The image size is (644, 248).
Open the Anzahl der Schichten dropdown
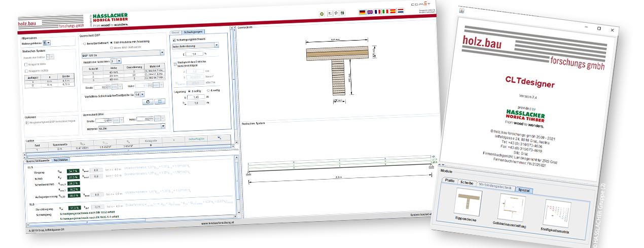tap(116, 61)
